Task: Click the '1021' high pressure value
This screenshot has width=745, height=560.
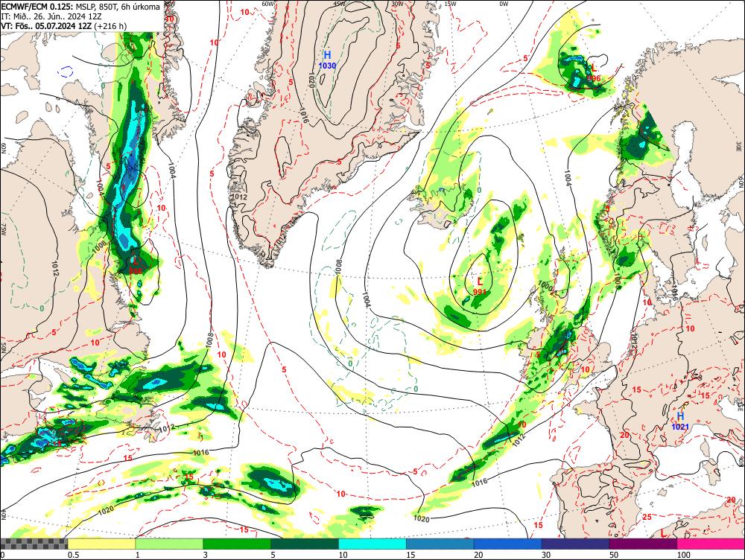Action: pyautogui.click(x=680, y=427)
